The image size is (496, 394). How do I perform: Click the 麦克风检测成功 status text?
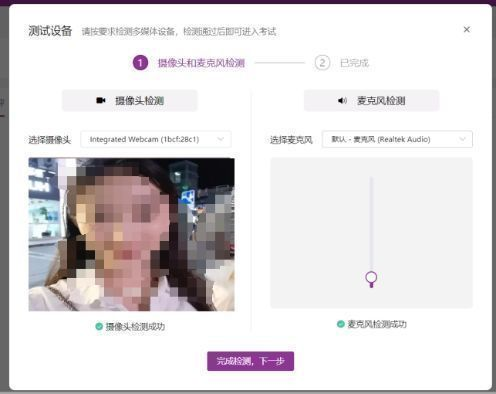point(377,324)
